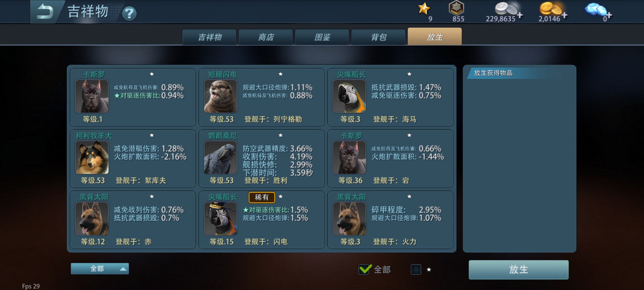Image resolution: width=644 pixels, height=290 pixels.
Task: Check the one-star filter checkbox
Action: [x=416, y=269]
